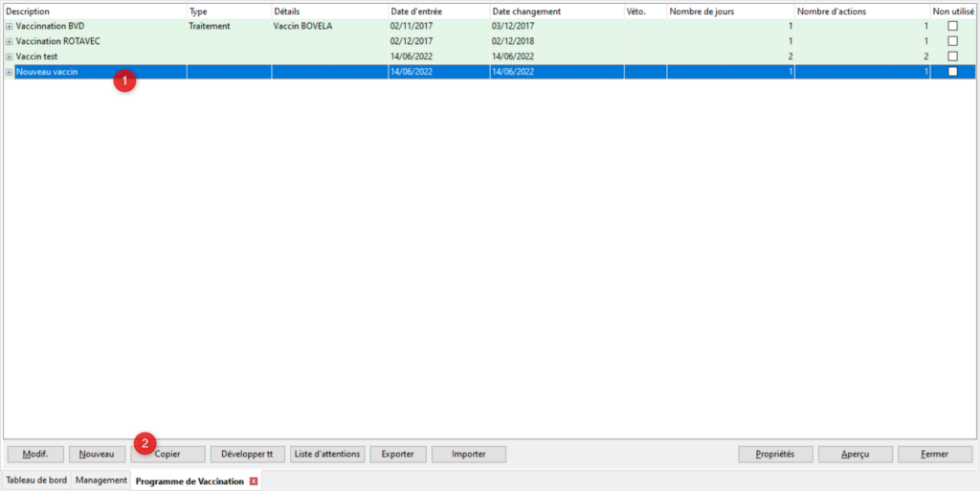
Task: Open Aperçu print preview
Action: point(855,455)
